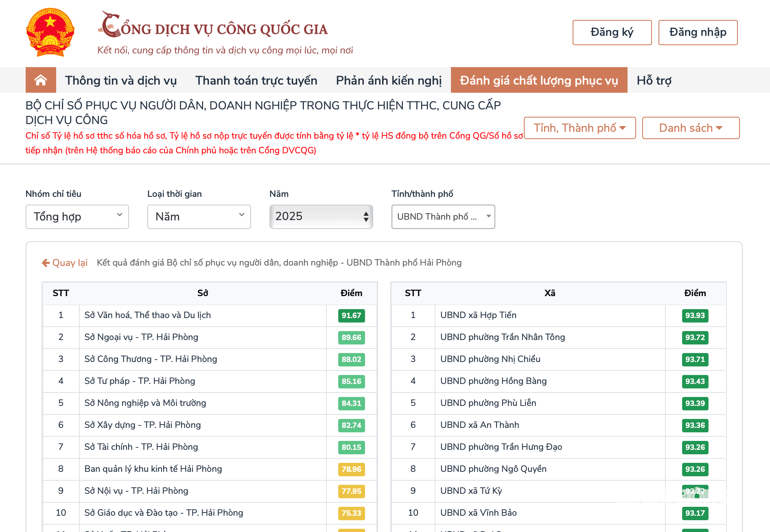Click the national emblem logo
This screenshot has height=532, width=770.
50,33
